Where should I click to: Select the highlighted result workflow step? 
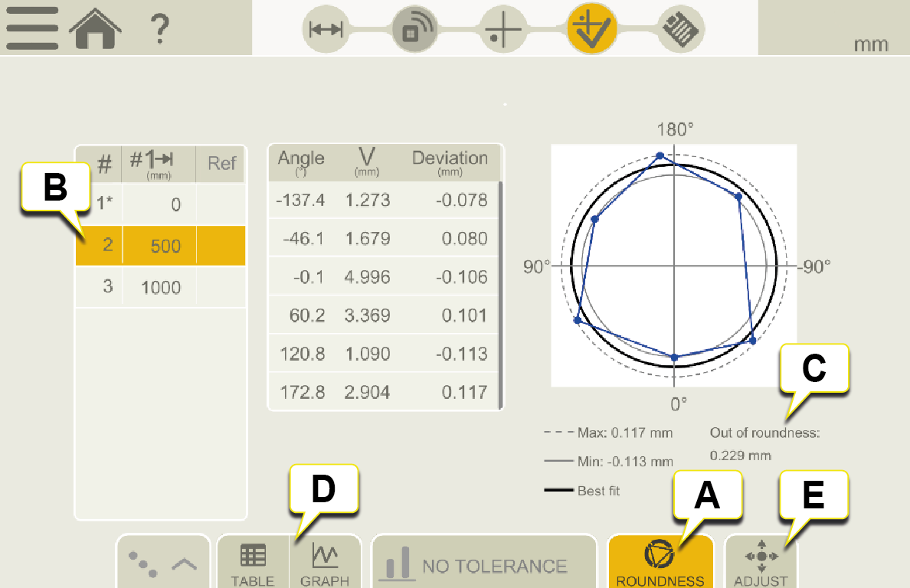point(592,29)
